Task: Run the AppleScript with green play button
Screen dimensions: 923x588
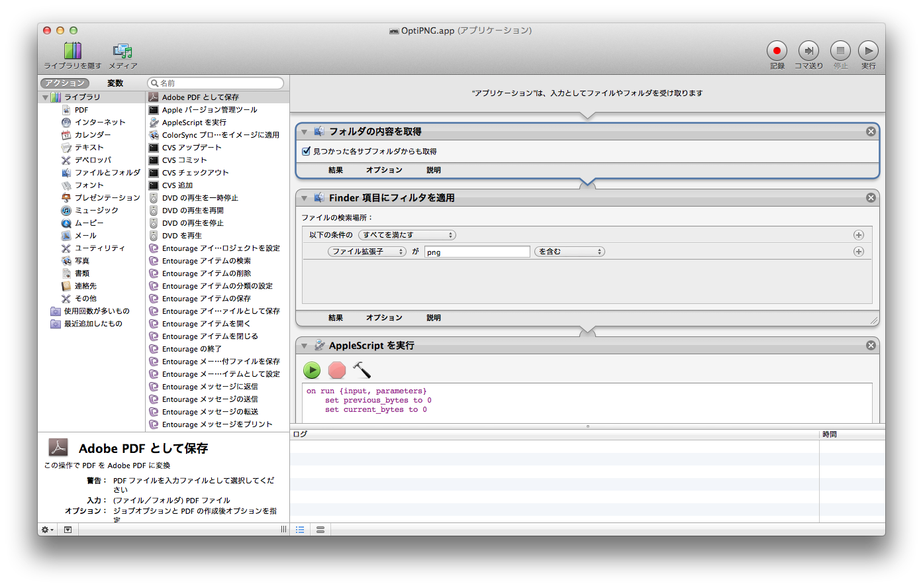Action: (x=312, y=370)
